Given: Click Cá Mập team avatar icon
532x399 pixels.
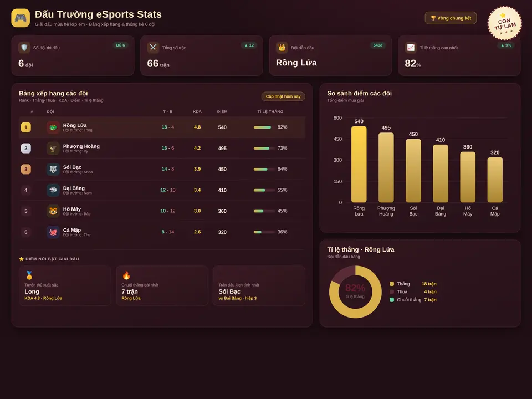Looking at the screenshot, I should coord(53,232).
